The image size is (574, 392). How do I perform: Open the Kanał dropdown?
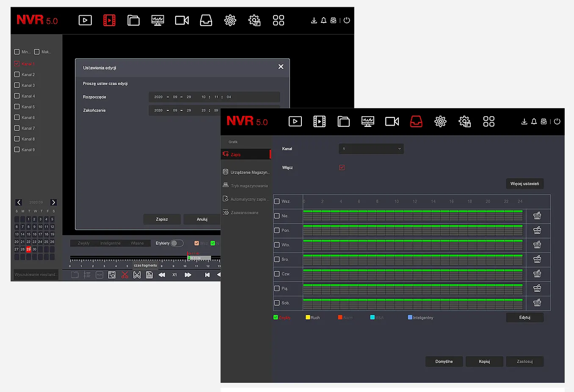(371, 149)
